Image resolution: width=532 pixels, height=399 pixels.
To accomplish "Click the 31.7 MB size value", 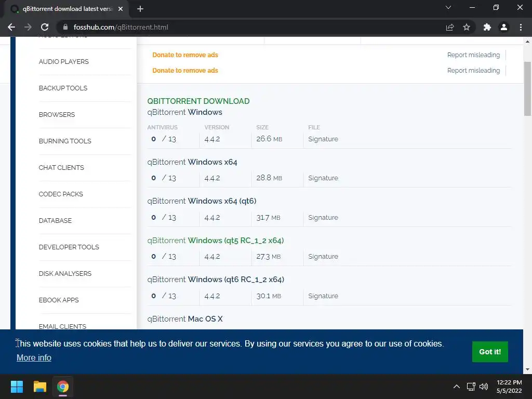I will [x=268, y=218].
